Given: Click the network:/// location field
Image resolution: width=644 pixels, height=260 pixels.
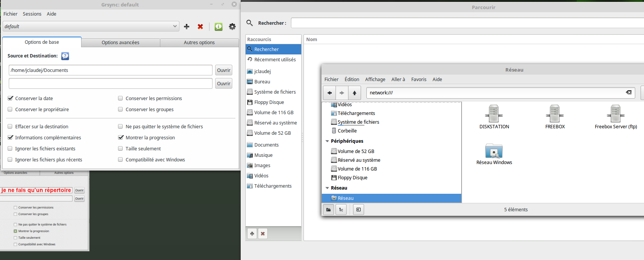Looking at the screenshot, I should click(495, 93).
